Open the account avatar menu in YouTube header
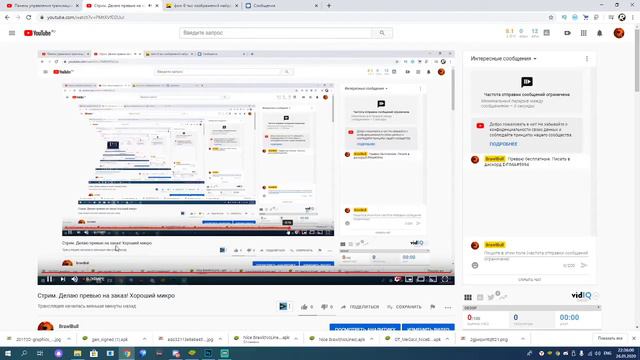 pyautogui.click(x=619, y=33)
